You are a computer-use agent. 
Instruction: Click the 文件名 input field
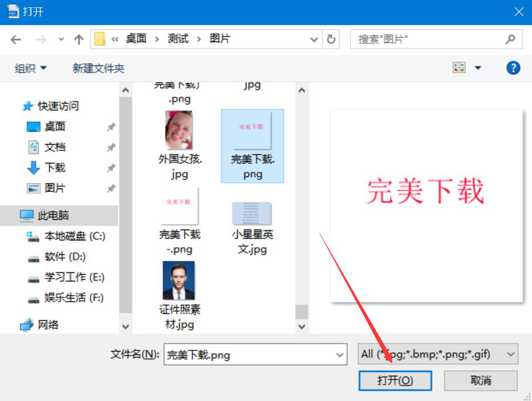pos(255,354)
